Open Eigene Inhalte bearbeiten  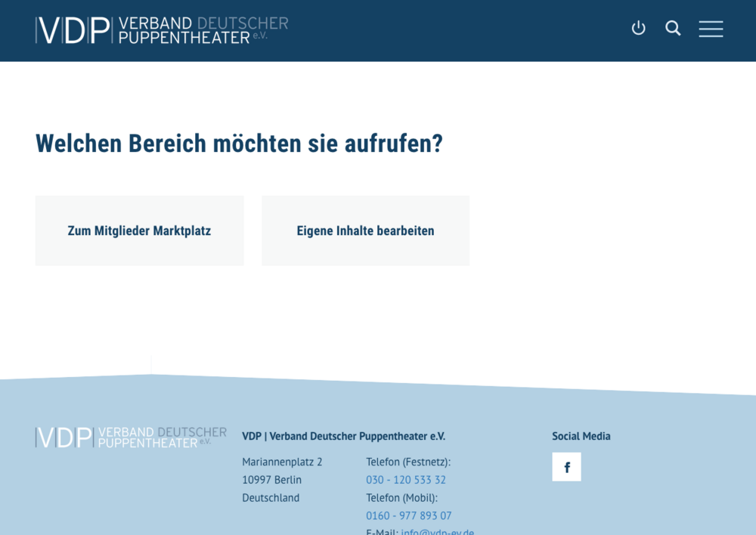coord(365,231)
